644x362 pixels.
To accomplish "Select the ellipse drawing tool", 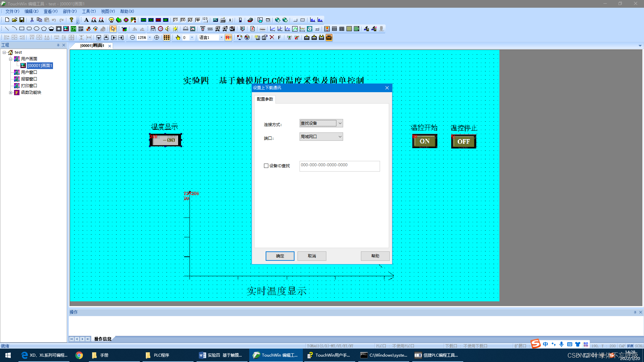I will pos(37,28).
